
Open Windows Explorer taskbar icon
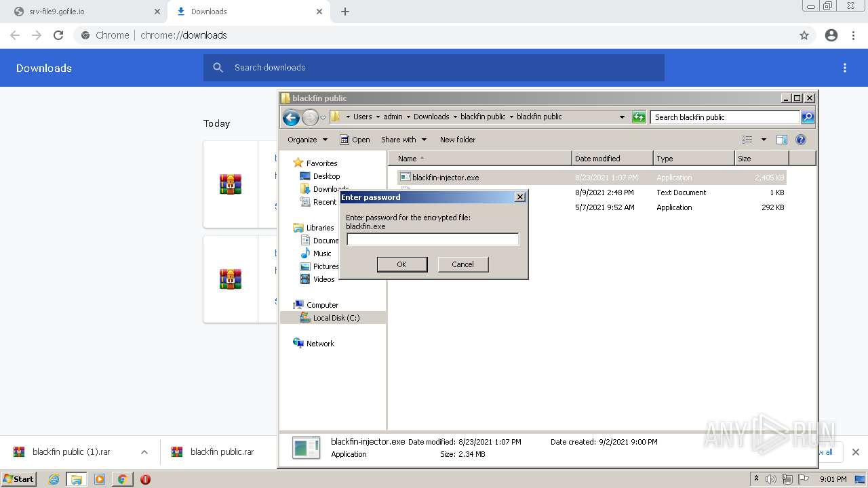77,479
